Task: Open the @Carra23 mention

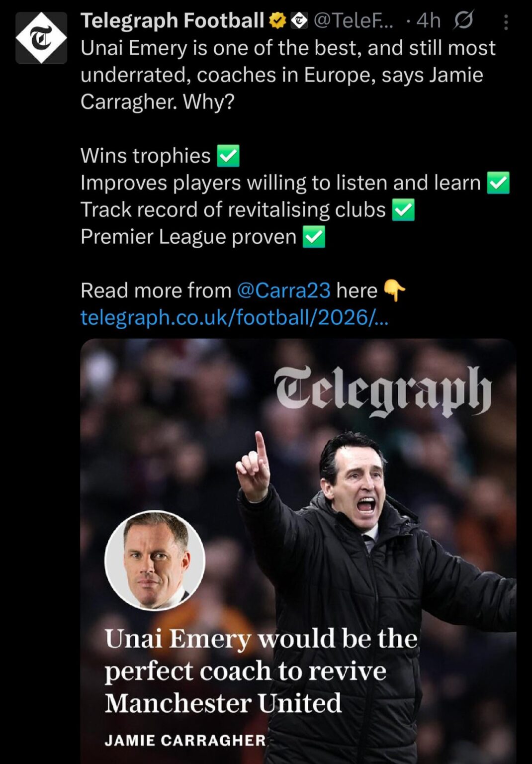Action: click(x=284, y=290)
